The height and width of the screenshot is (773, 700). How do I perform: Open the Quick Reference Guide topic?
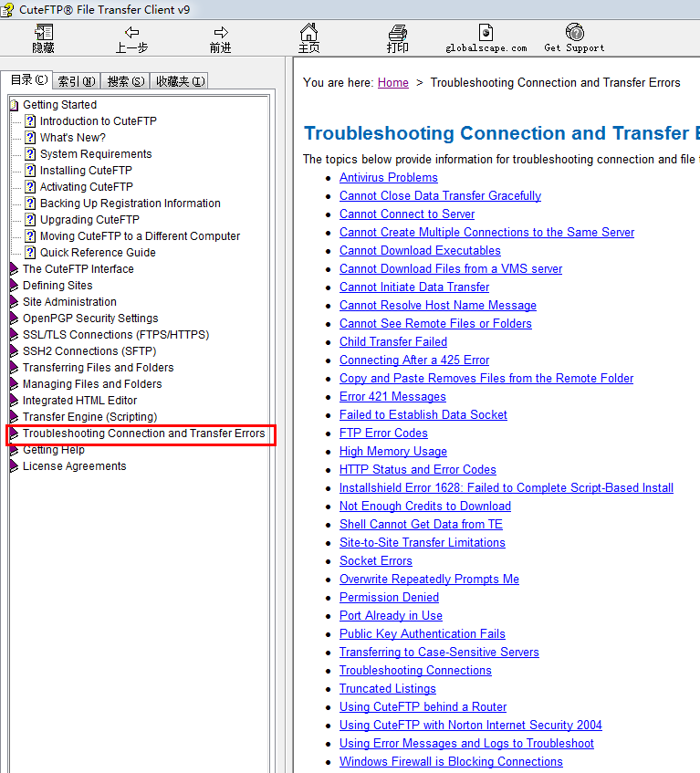pyautogui.click(x=98, y=253)
